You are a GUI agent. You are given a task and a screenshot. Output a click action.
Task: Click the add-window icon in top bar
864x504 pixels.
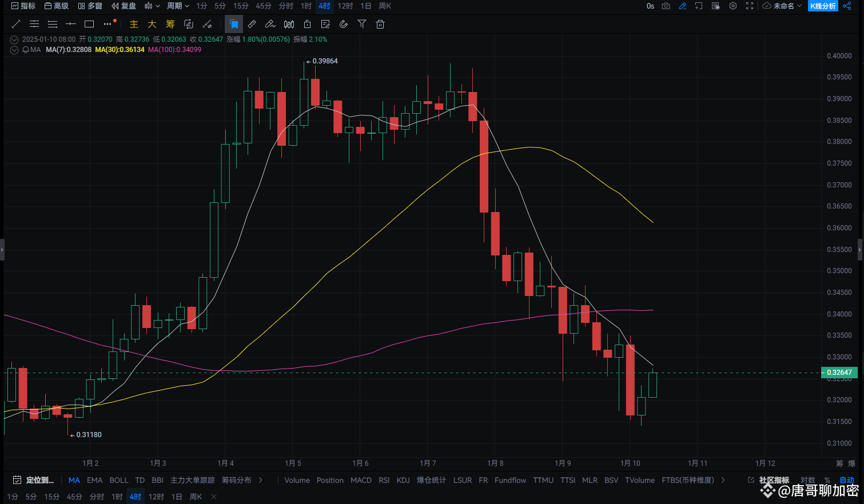coord(699,6)
